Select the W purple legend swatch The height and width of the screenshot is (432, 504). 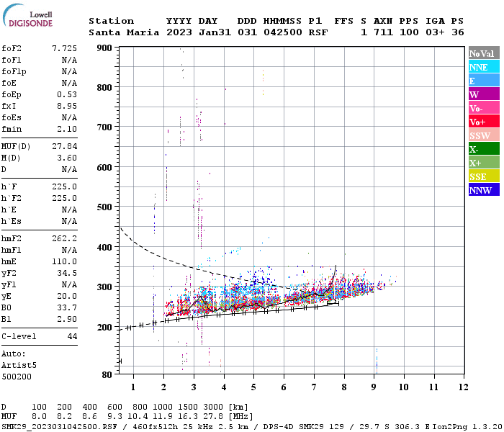(484, 94)
